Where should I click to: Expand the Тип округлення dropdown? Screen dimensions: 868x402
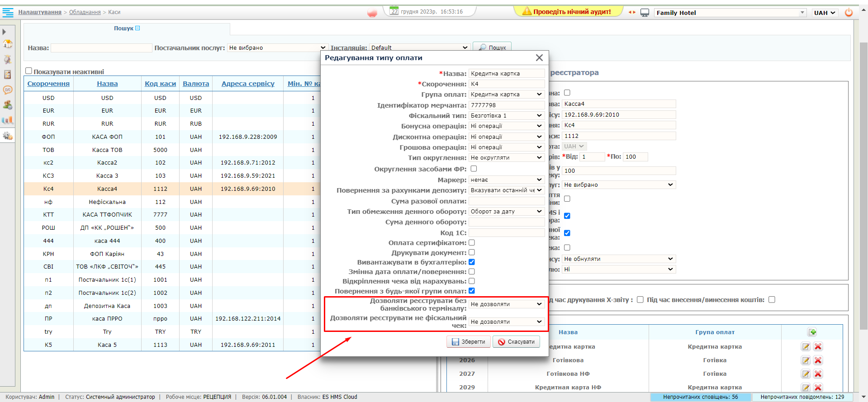pyautogui.click(x=506, y=158)
